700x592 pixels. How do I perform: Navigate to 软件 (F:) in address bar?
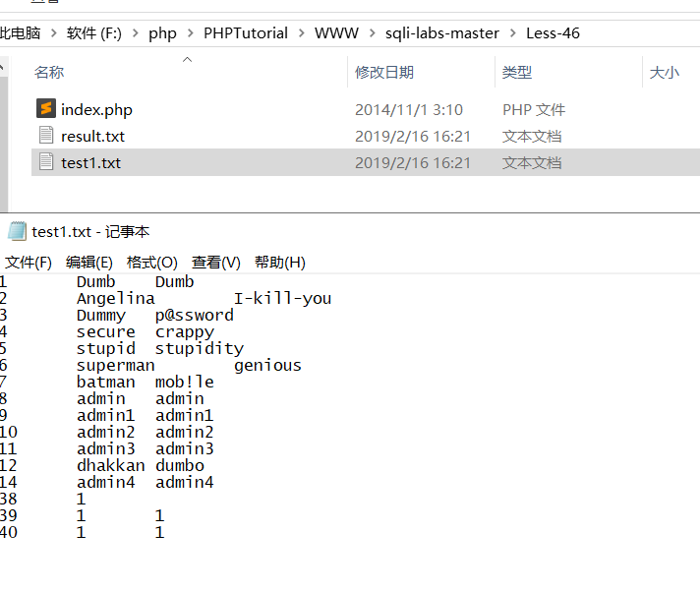pos(94,33)
